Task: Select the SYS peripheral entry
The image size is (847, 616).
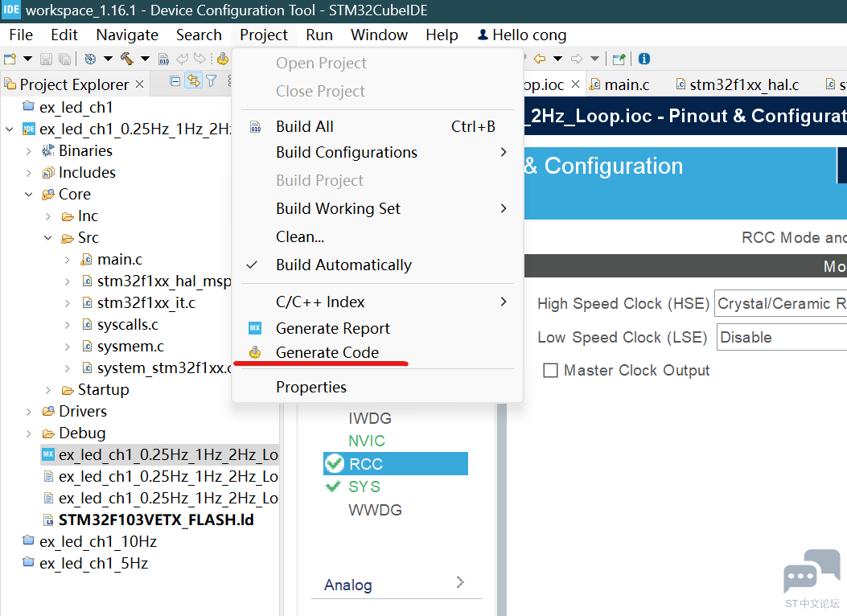Action: 364,487
